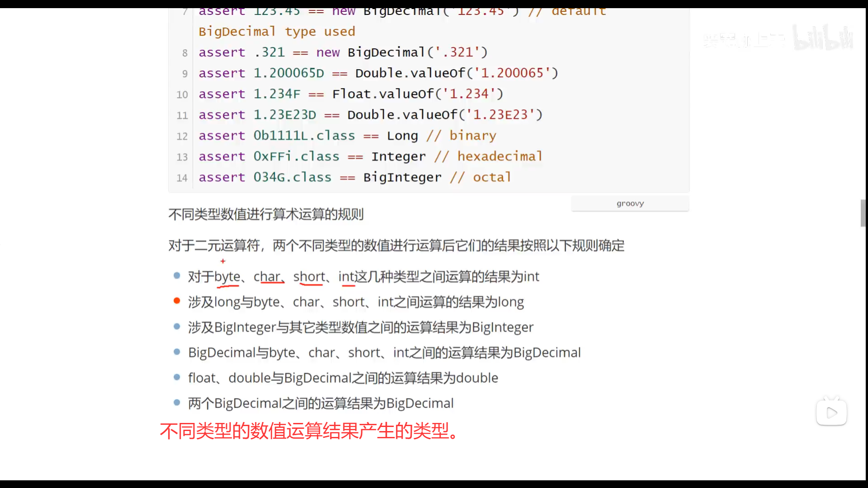This screenshot has width=868, height=488.
Task: Click the groovy language label
Action: tap(630, 203)
